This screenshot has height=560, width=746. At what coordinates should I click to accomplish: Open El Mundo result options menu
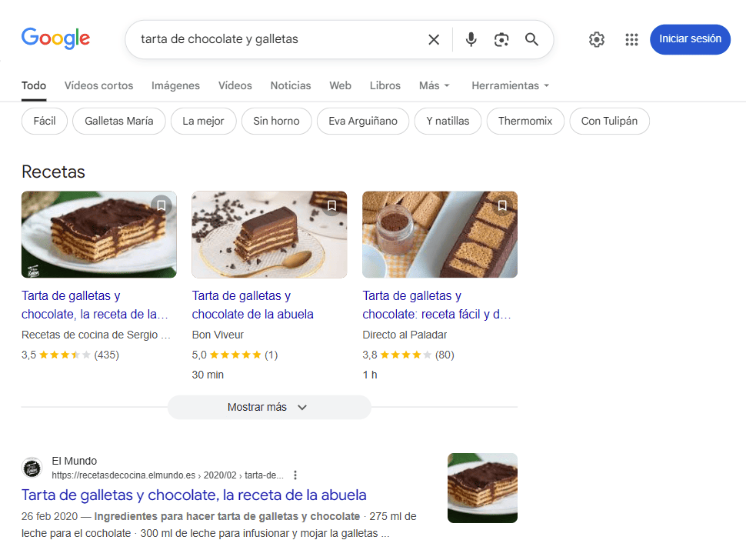[x=295, y=475]
